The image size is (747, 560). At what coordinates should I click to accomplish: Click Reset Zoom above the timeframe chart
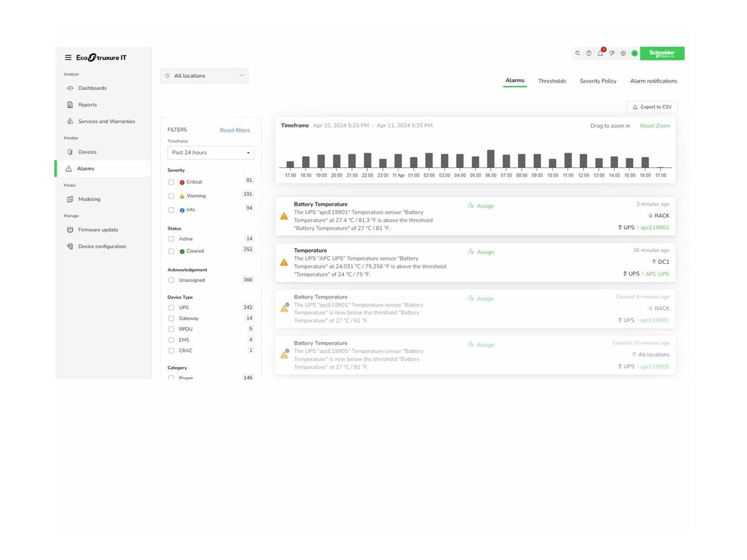coord(654,125)
